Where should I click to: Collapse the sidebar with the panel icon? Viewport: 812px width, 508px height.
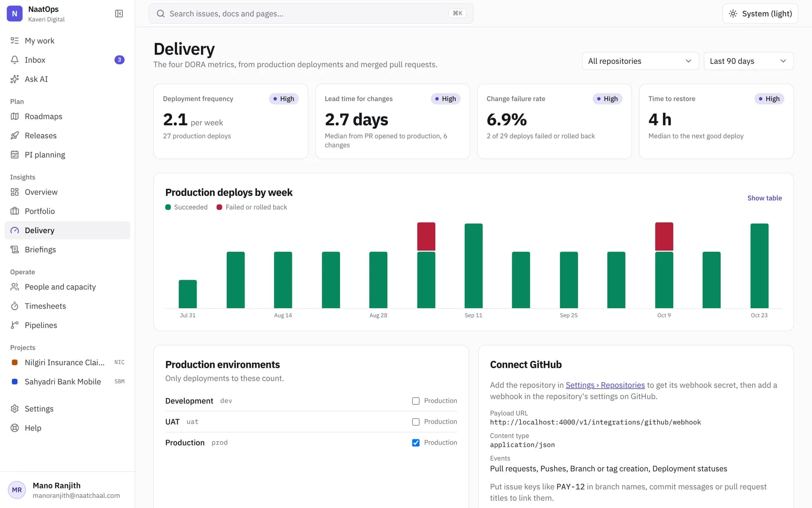click(x=119, y=14)
